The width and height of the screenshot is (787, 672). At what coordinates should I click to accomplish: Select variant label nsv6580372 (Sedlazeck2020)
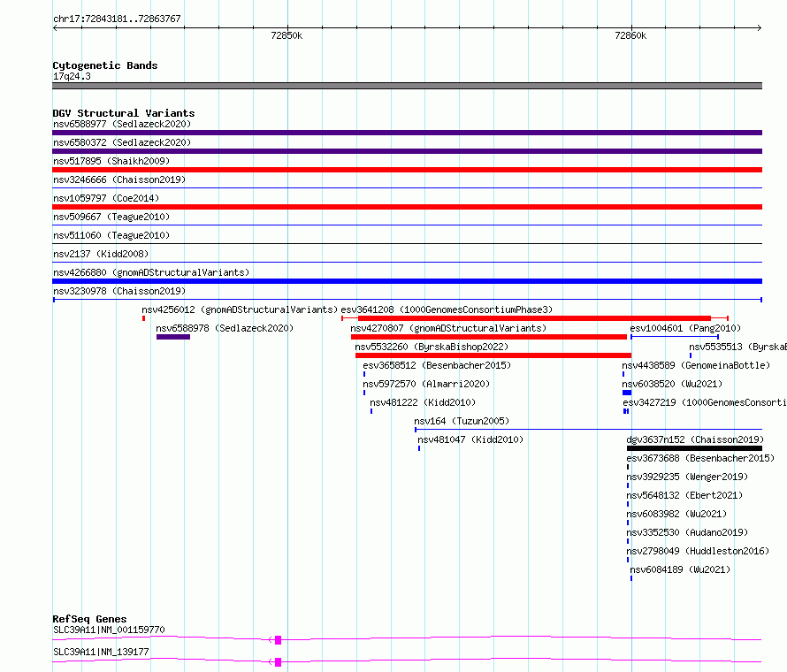122,142
